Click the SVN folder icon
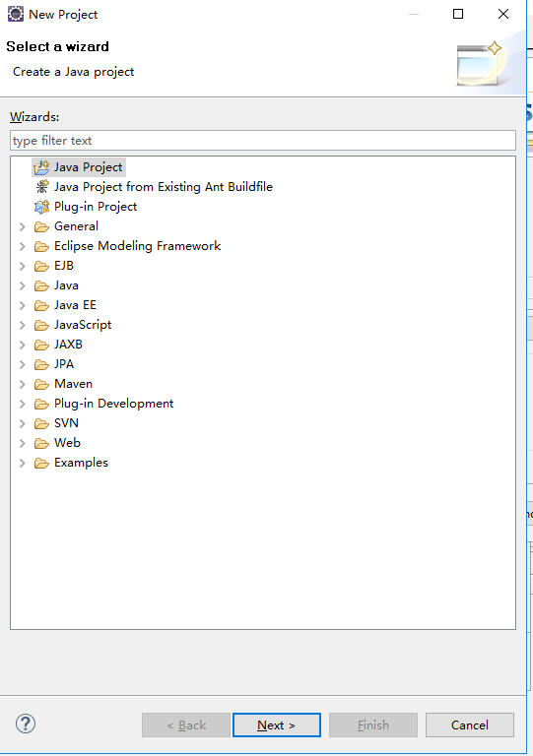Screen dimensions: 533x756 coord(42,424)
